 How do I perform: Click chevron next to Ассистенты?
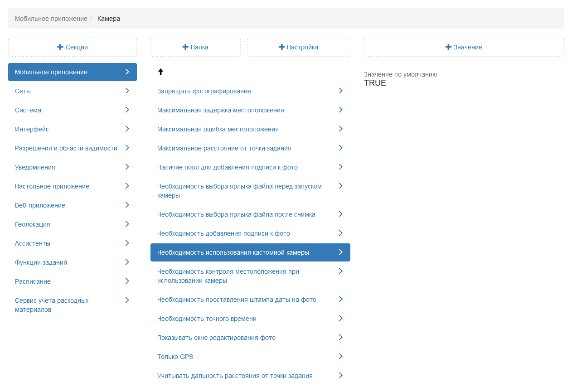point(127,243)
